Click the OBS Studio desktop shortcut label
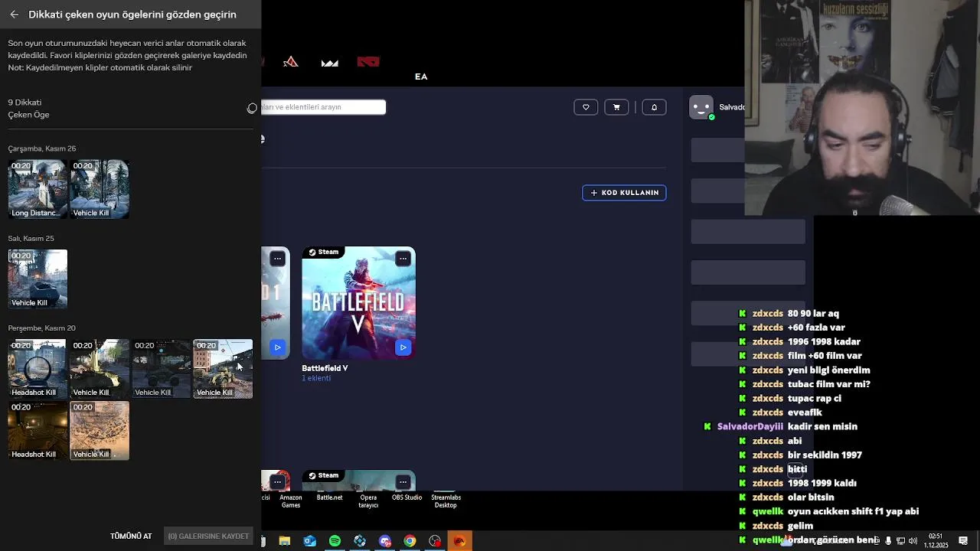The image size is (980, 551). (407, 497)
